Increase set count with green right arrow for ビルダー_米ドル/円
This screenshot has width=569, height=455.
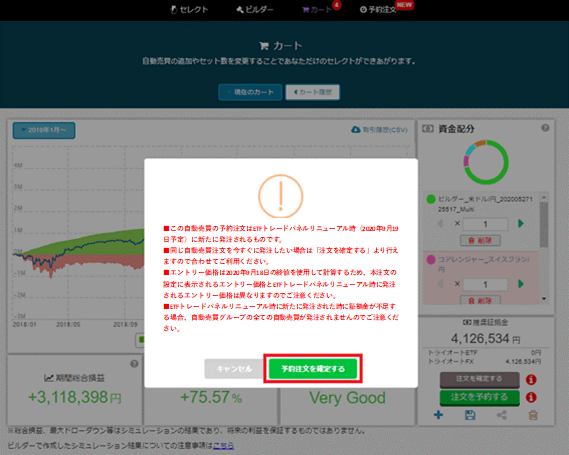click(521, 224)
